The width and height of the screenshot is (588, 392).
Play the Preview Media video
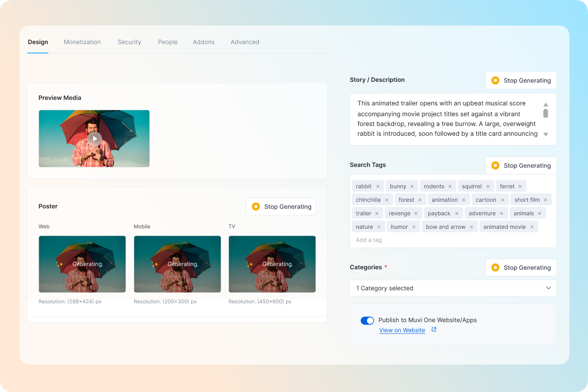[95, 139]
